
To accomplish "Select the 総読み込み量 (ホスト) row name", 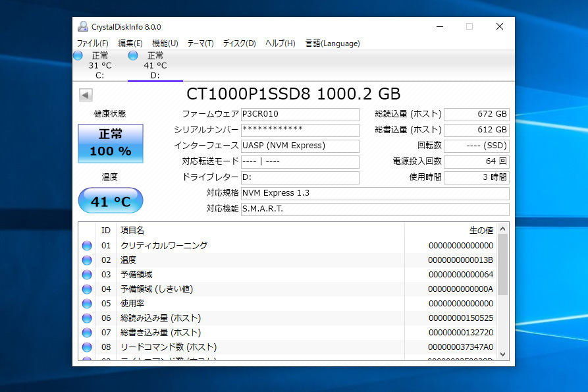I will (161, 318).
